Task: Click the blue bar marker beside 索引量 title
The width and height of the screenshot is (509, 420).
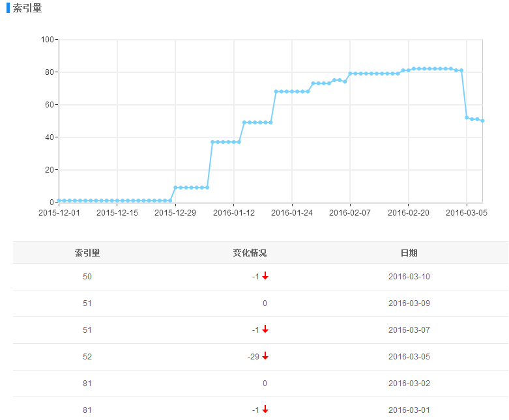Action: [x=8, y=8]
